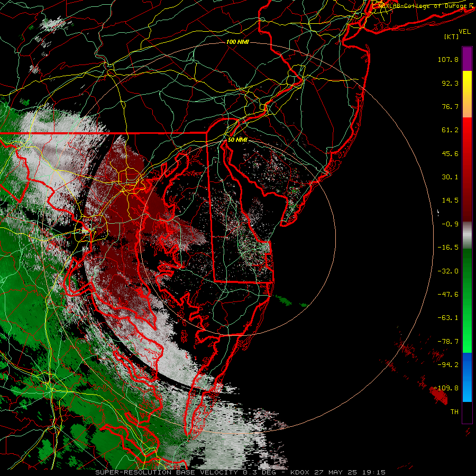This screenshot has width=476, height=476.
Task: Pick the purple segment of the velocity scale
Action: pyautogui.click(x=467, y=59)
